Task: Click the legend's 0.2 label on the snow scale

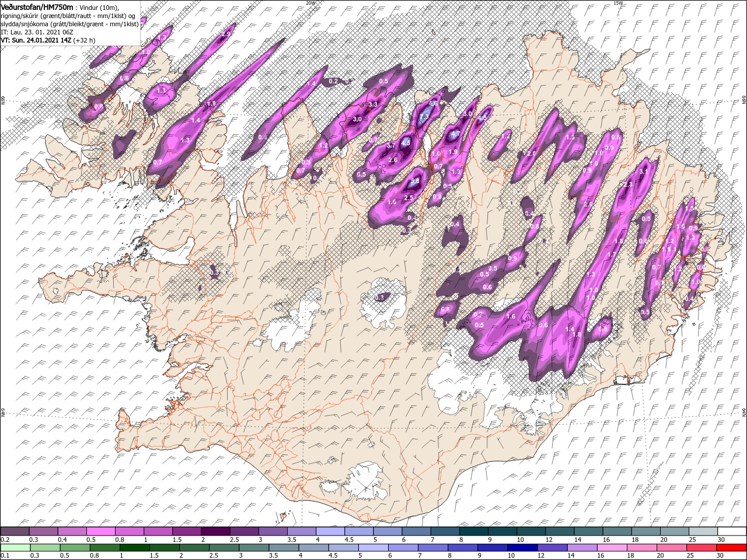Action: 5,540
